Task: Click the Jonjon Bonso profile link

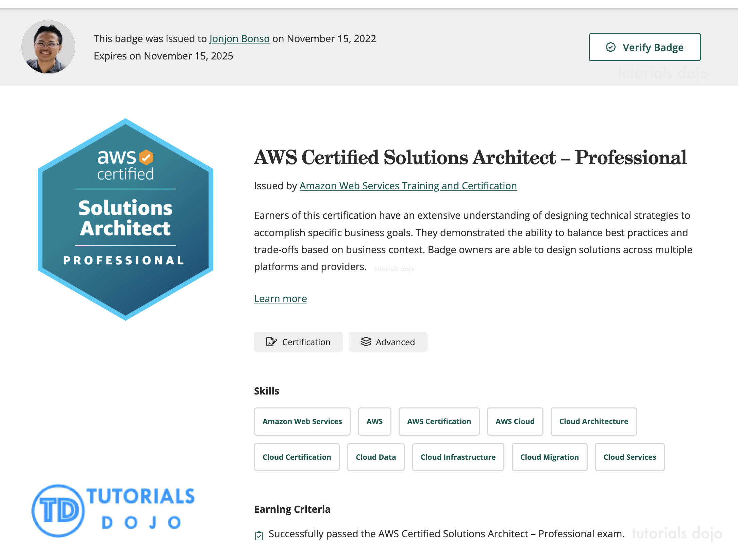Action: click(239, 38)
